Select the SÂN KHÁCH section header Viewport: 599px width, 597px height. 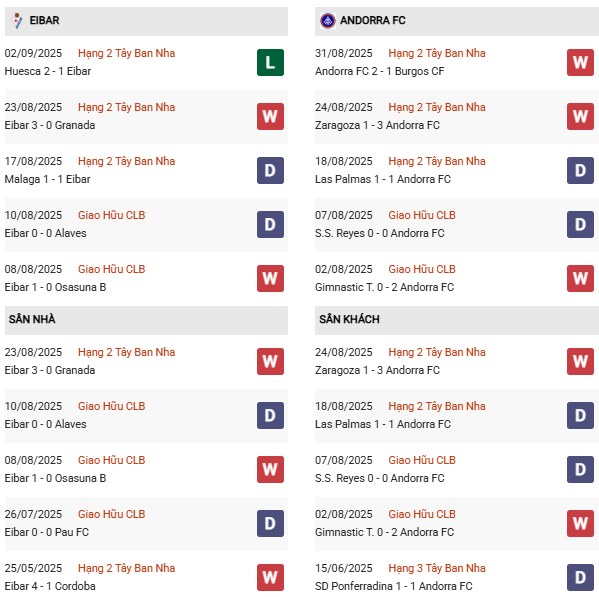coord(457,319)
